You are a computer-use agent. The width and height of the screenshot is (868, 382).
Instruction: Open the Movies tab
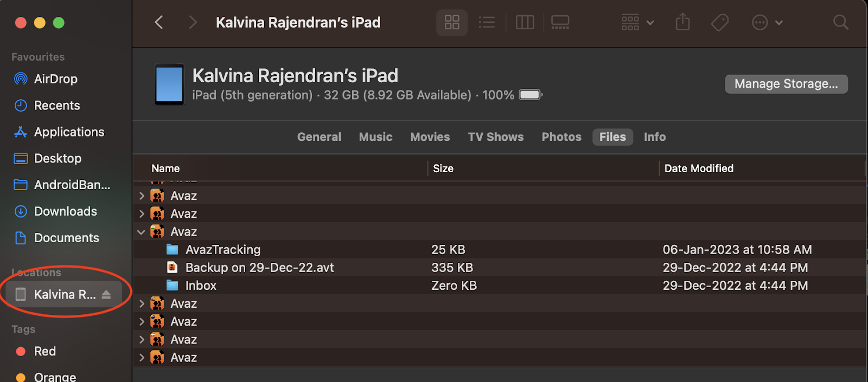(430, 137)
